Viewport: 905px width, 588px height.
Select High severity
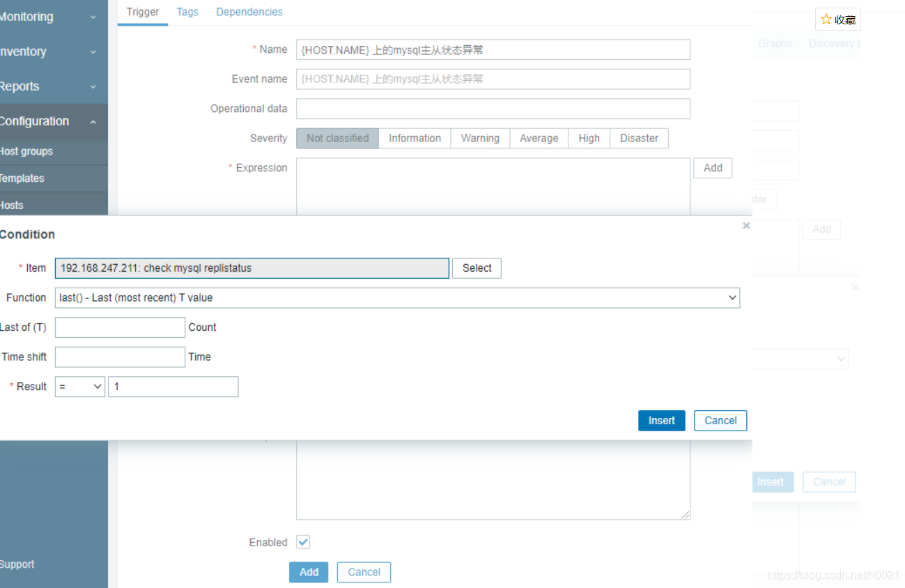click(589, 138)
